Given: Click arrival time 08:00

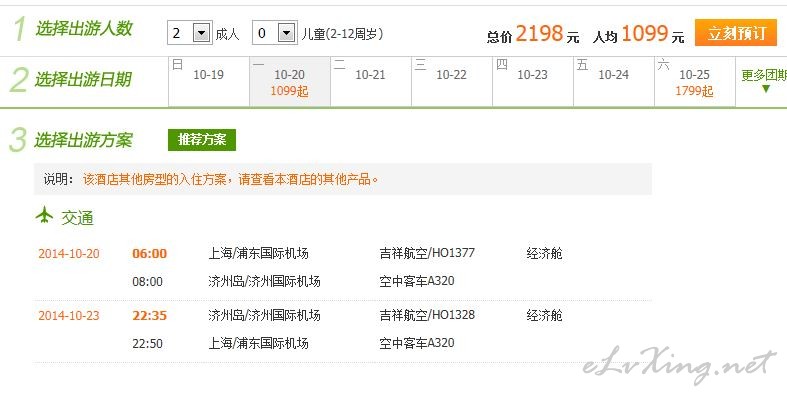Looking at the screenshot, I should (148, 282).
